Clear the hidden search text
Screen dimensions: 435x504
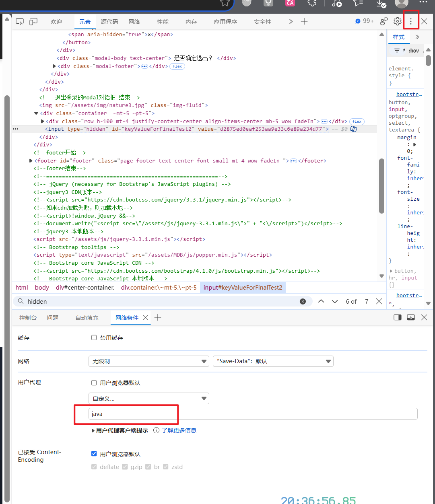point(303,301)
